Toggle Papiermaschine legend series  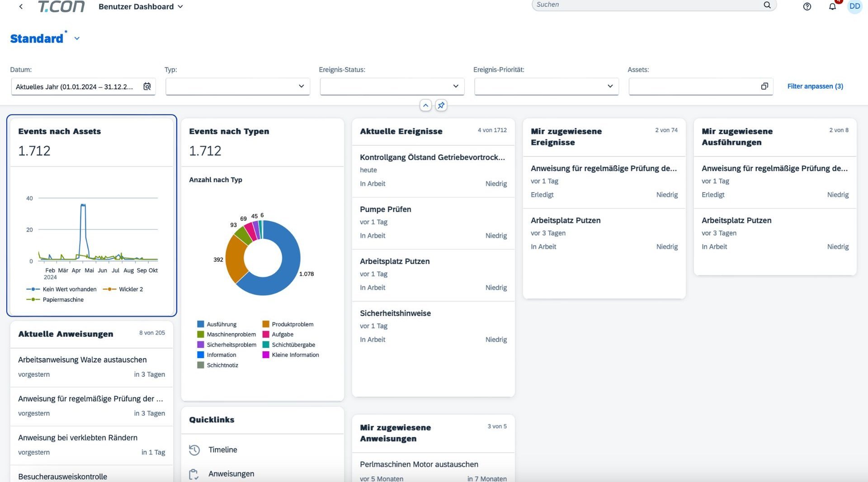point(55,300)
